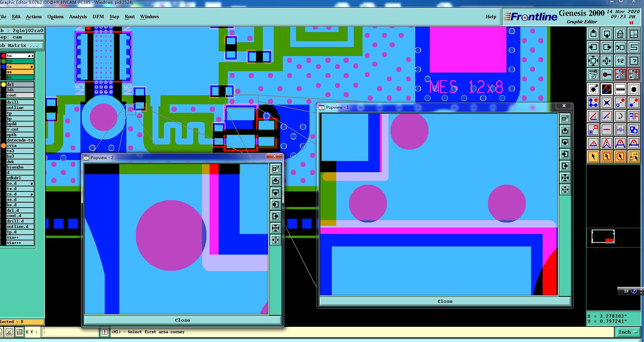Open the Help menu
The width and height of the screenshot is (644, 342).
coord(491,17)
